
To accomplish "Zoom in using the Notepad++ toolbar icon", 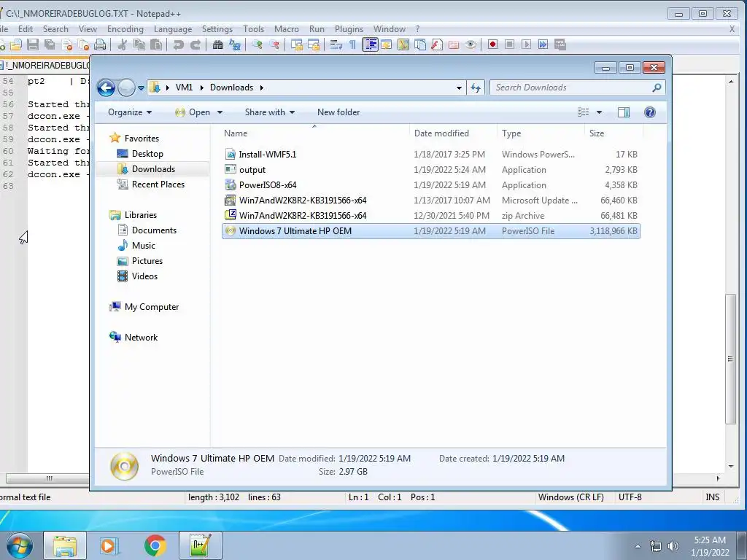I will 258,44.
